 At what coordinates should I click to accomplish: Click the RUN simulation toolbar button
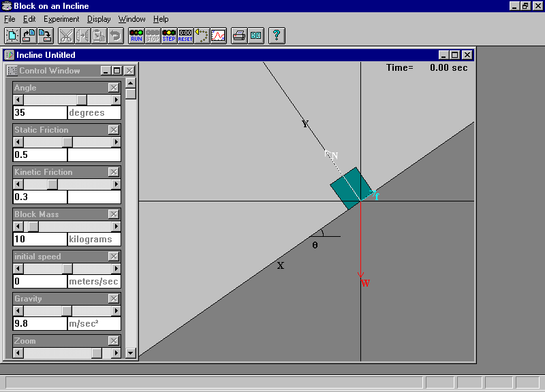(136, 35)
